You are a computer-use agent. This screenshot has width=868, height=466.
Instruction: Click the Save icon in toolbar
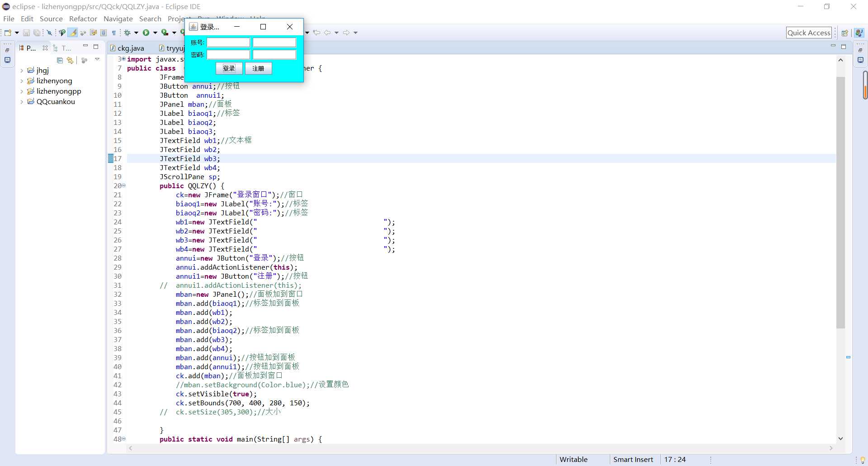(x=26, y=33)
